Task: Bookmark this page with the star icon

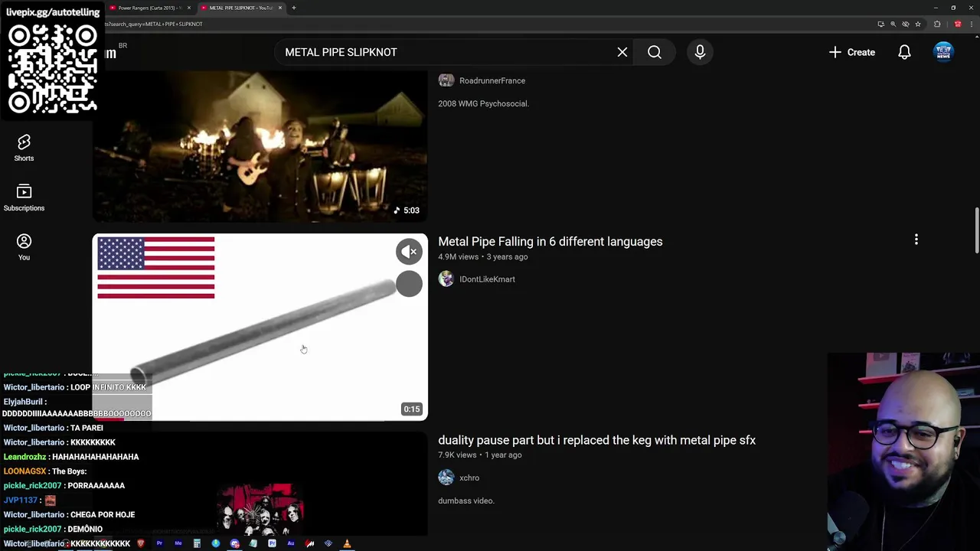Action: point(918,24)
